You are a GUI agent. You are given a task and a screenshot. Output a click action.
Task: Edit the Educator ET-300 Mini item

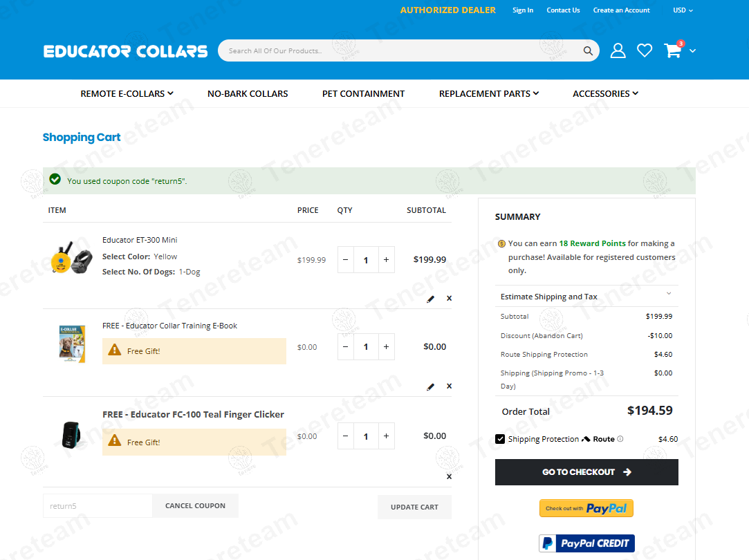point(431,299)
